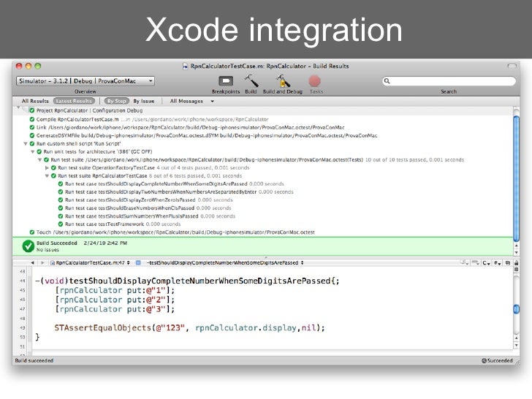Open the Simulator - 3.1.2 Debug overview dropdown
The height and width of the screenshot is (399, 532).
85,81
